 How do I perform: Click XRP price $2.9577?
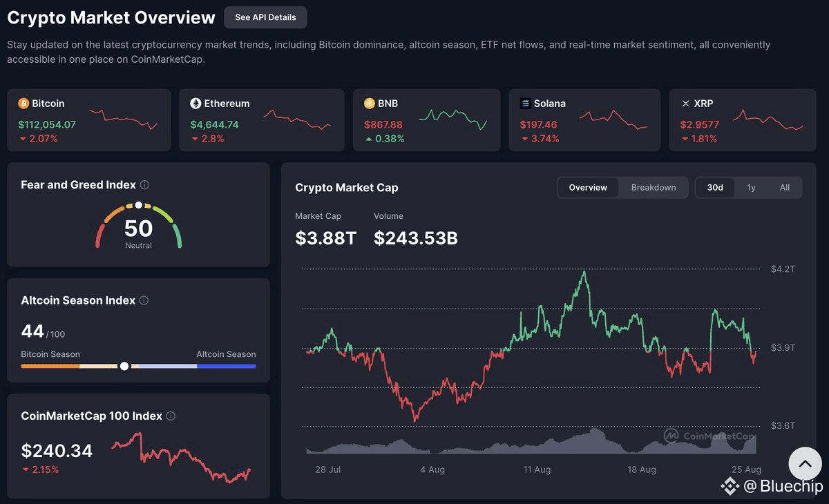click(x=700, y=125)
